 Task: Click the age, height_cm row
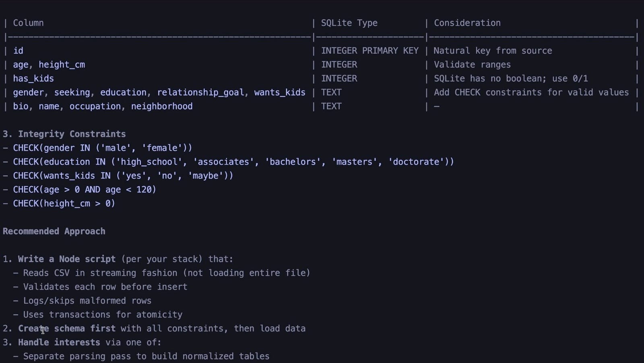point(49,64)
